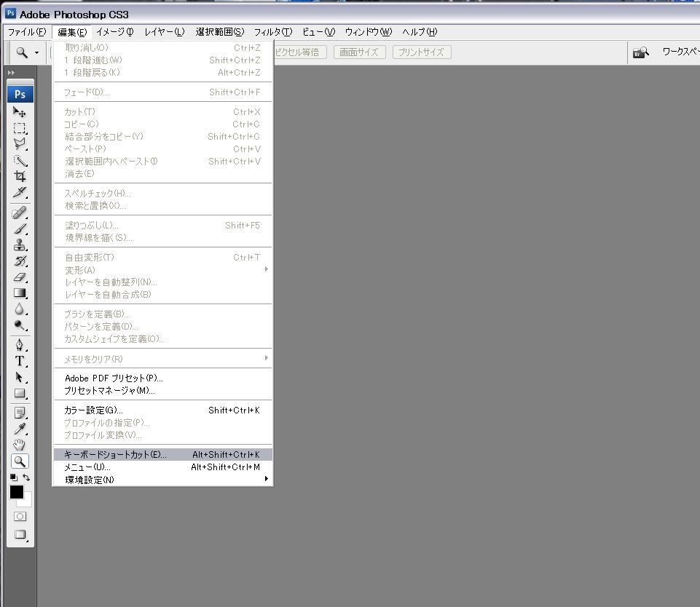Collapse the toolbox with double-arrow
Screen dimensions: 700x607
[11, 73]
